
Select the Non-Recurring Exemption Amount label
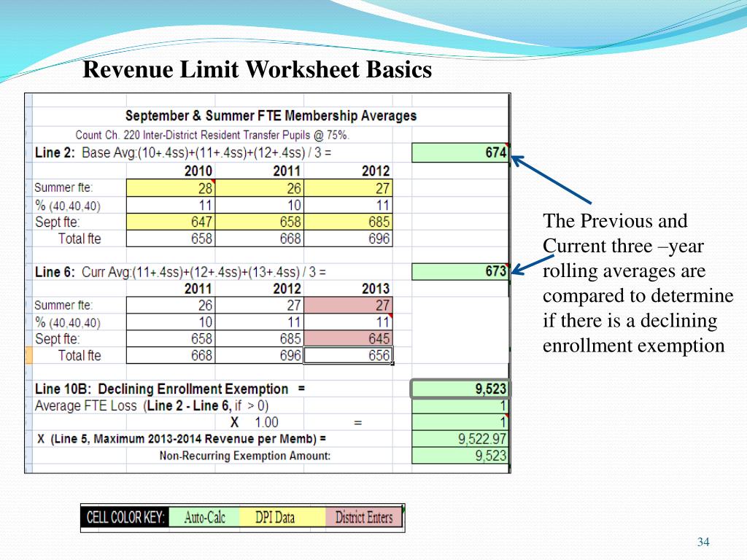[245, 456]
